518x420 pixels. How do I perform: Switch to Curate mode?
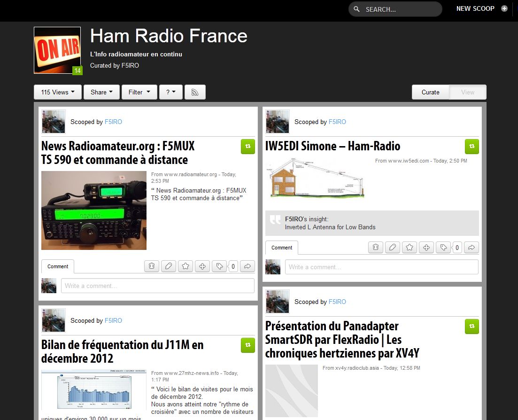(x=431, y=92)
